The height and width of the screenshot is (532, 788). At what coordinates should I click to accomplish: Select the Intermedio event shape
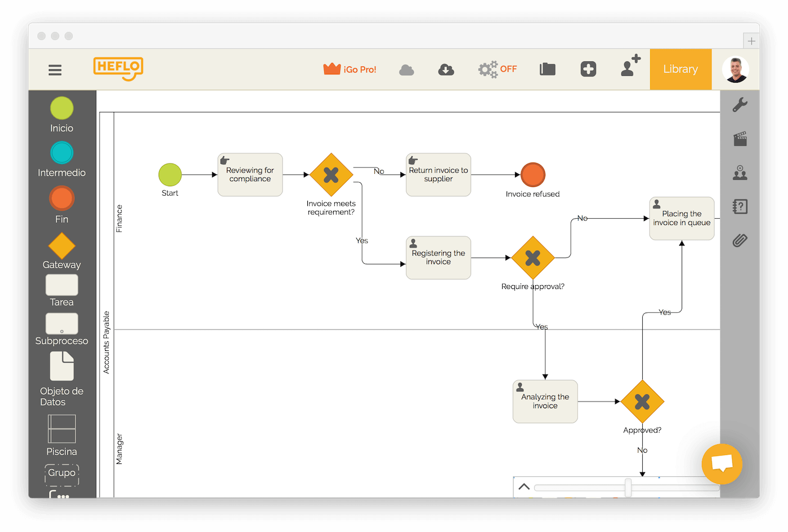coord(62,152)
